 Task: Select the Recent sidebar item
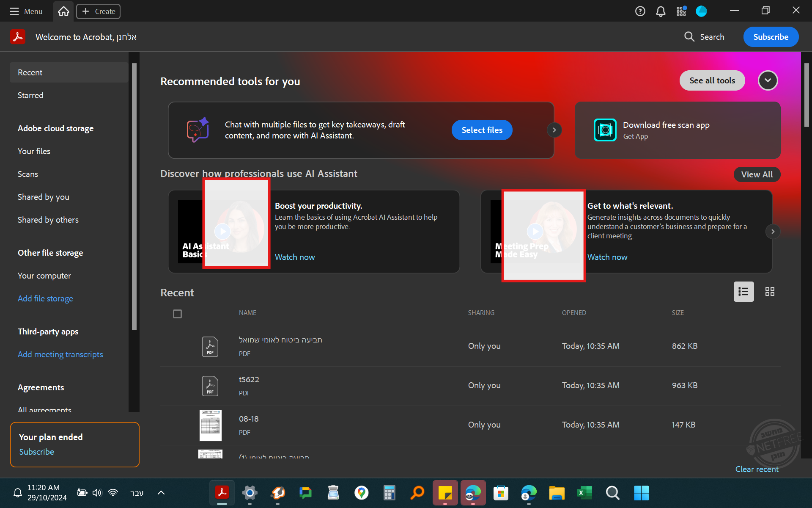point(69,72)
